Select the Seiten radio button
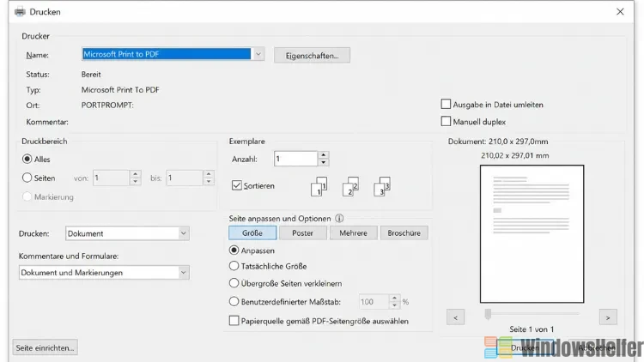Viewport: 644px width, 362px height. [27, 178]
